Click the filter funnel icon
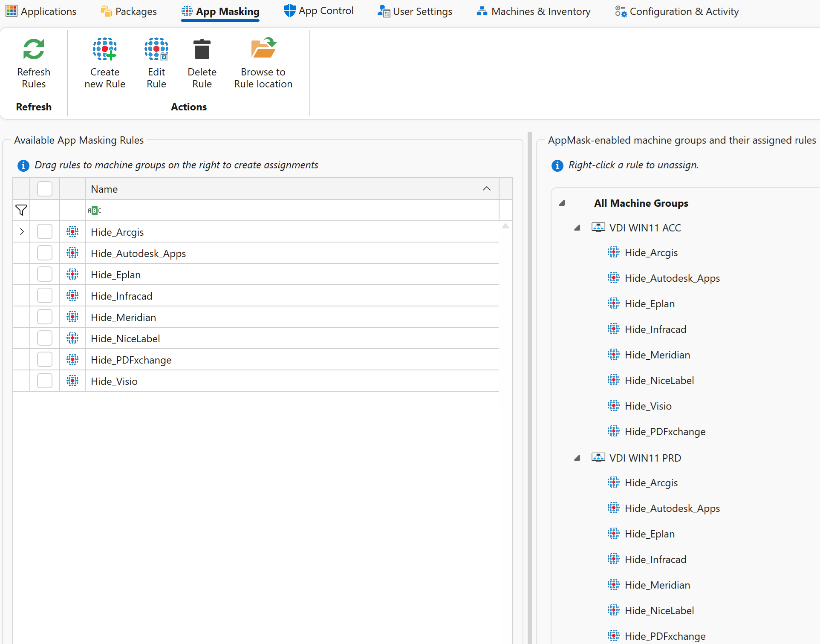 21,210
